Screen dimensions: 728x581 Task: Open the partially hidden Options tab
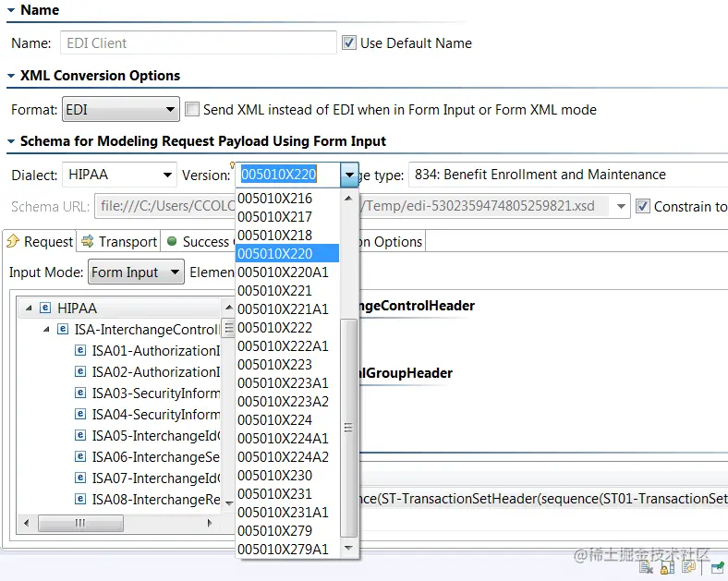[x=391, y=241]
